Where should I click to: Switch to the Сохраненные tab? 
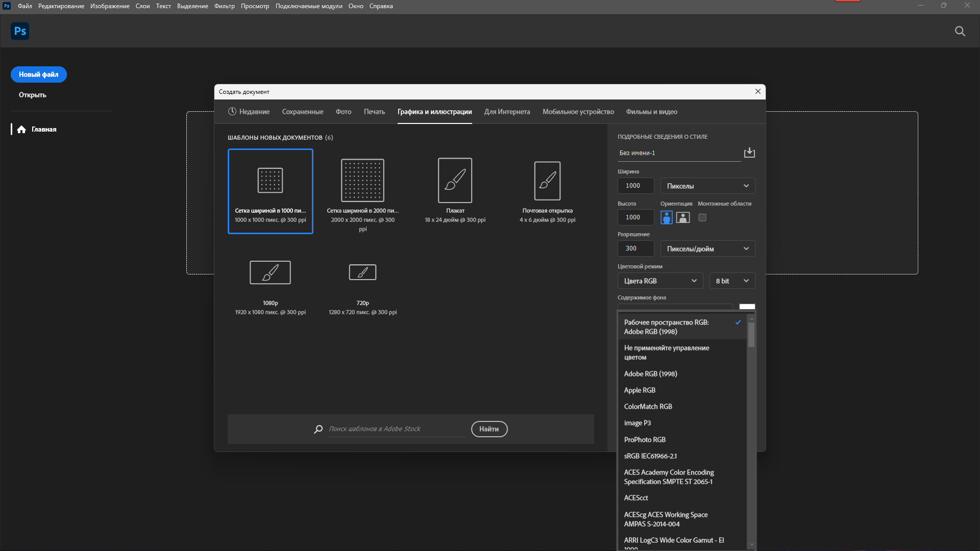point(303,112)
